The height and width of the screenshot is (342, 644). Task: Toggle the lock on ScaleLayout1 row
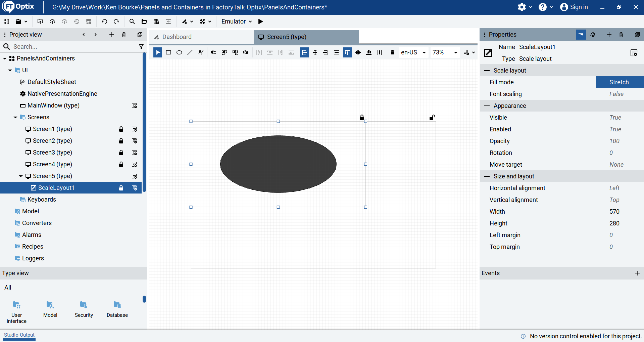(x=121, y=188)
